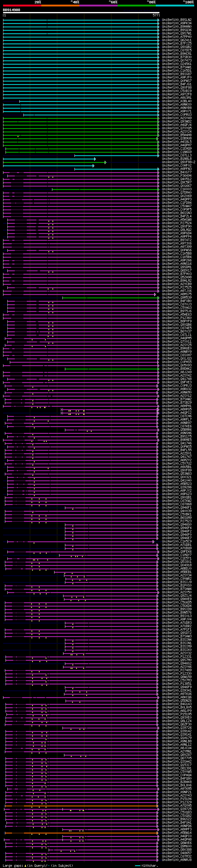197x868 pixels.
Task: Select hit UniRef100_Q40512
Action: point(177,179)
